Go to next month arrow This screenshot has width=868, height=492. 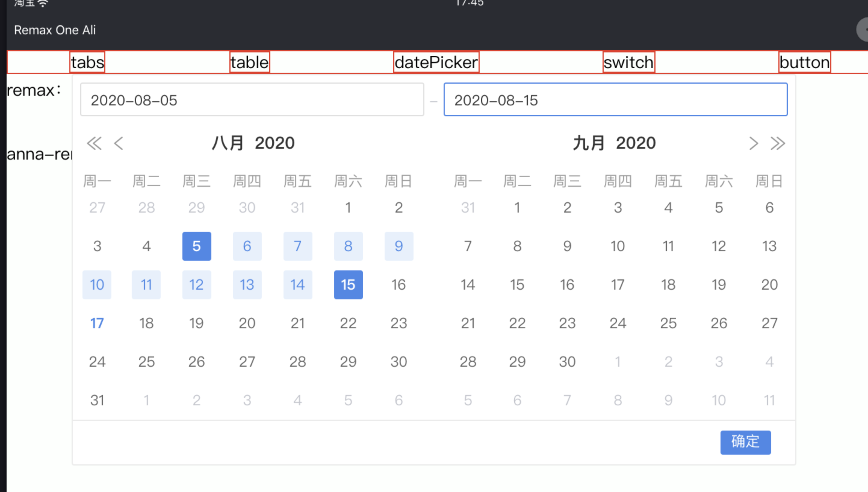754,143
